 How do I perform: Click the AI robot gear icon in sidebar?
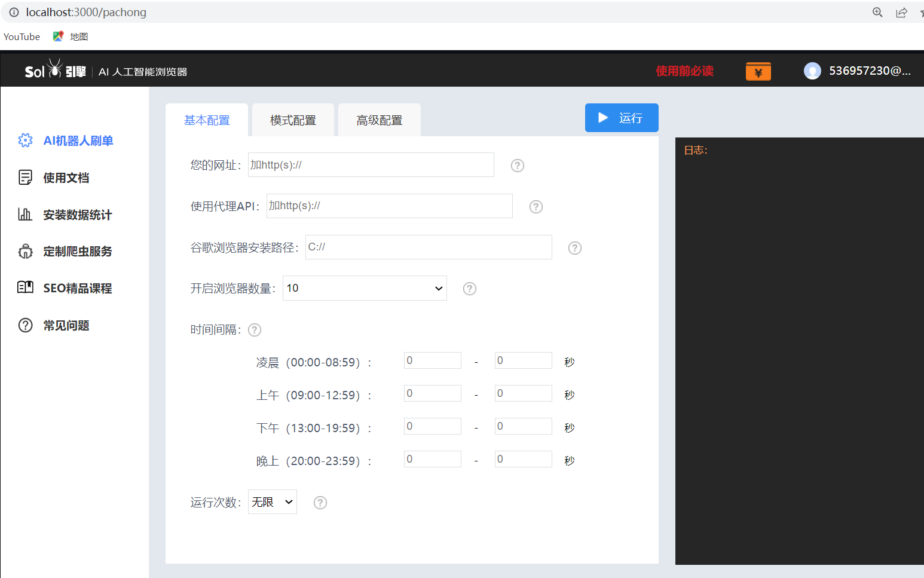click(x=25, y=140)
